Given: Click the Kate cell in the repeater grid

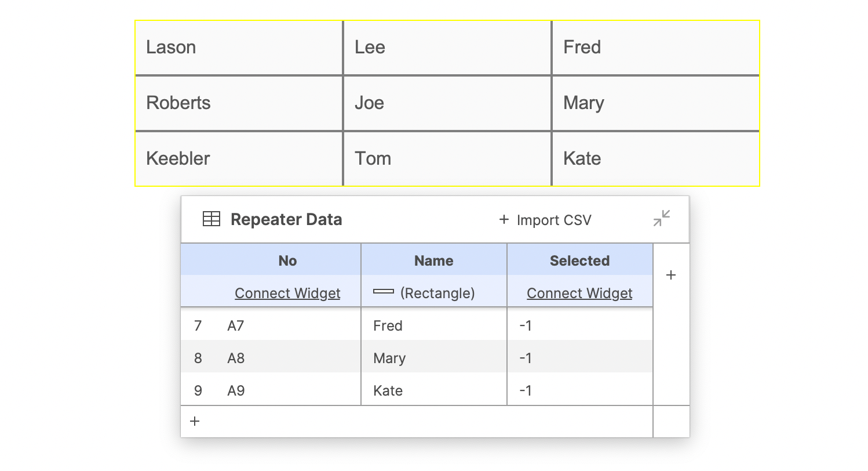Looking at the screenshot, I should click(656, 159).
